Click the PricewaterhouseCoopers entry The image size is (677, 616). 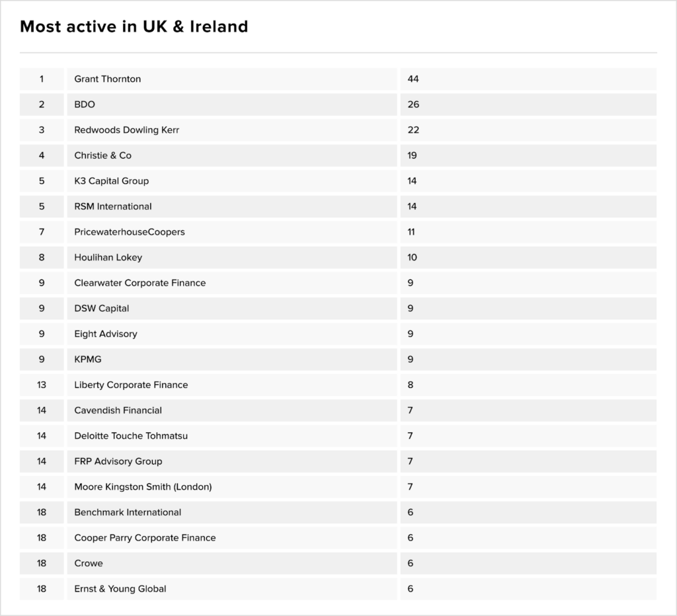pyautogui.click(x=130, y=232)
